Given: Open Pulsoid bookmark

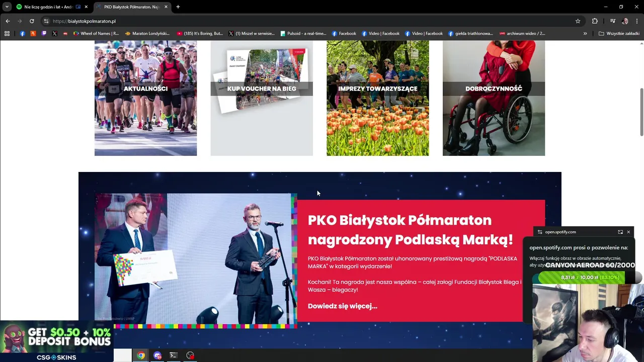Looking at the screenshot, I should [303, 34].
